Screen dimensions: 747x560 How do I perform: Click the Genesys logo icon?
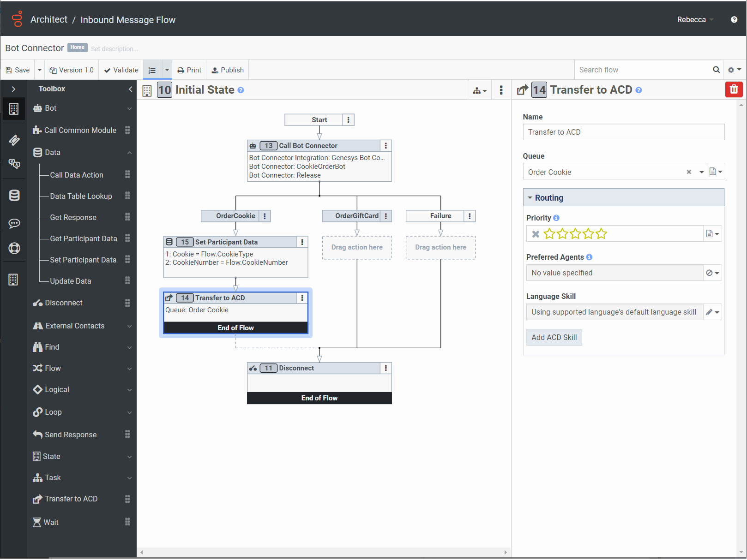pos(17,19)
